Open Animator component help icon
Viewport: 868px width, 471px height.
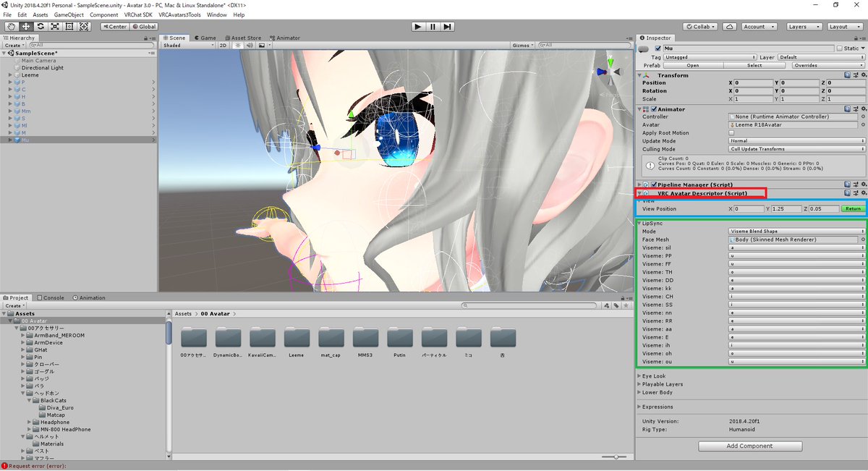tap(847, 109)
